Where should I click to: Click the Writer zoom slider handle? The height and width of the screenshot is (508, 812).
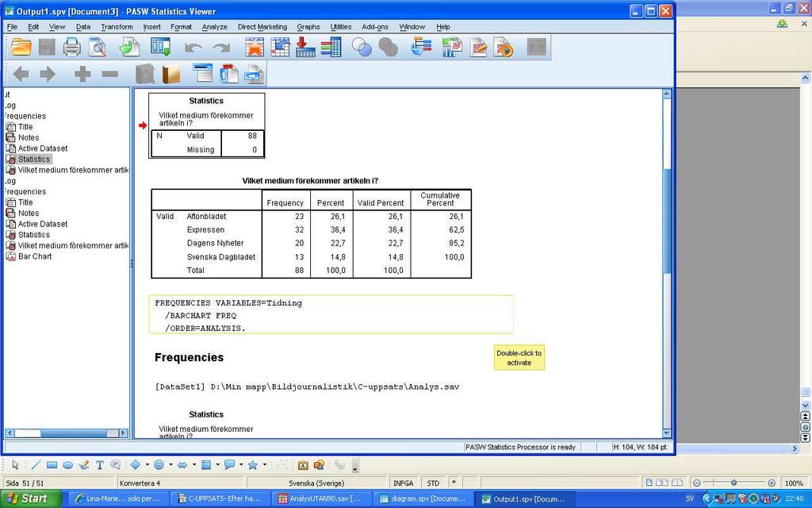point(733,483)
